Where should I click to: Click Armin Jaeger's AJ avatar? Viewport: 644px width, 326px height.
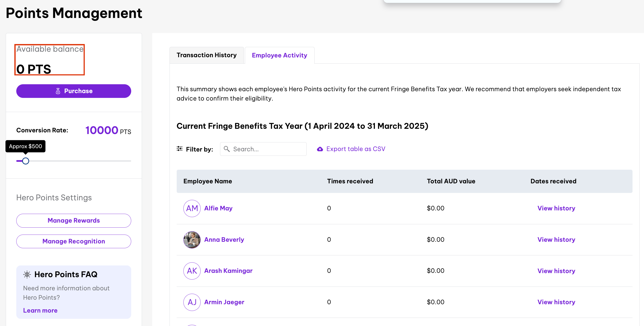point(192,302)
